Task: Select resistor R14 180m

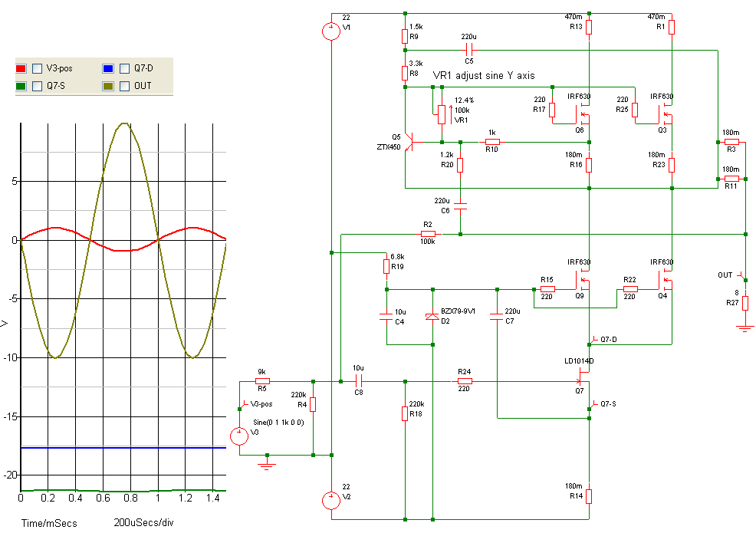Action: click(589, 496)
